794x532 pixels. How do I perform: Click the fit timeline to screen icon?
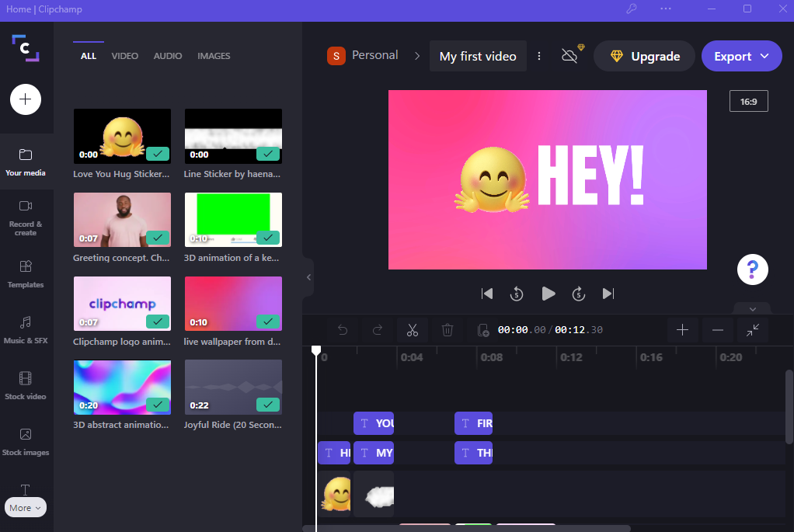752,330
